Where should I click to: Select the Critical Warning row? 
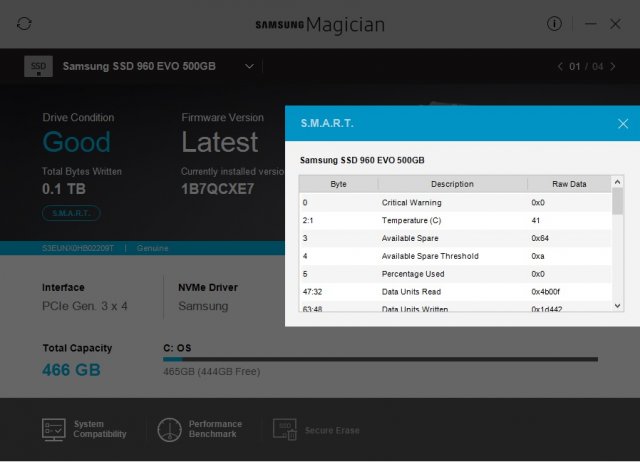tap(456, 202)
